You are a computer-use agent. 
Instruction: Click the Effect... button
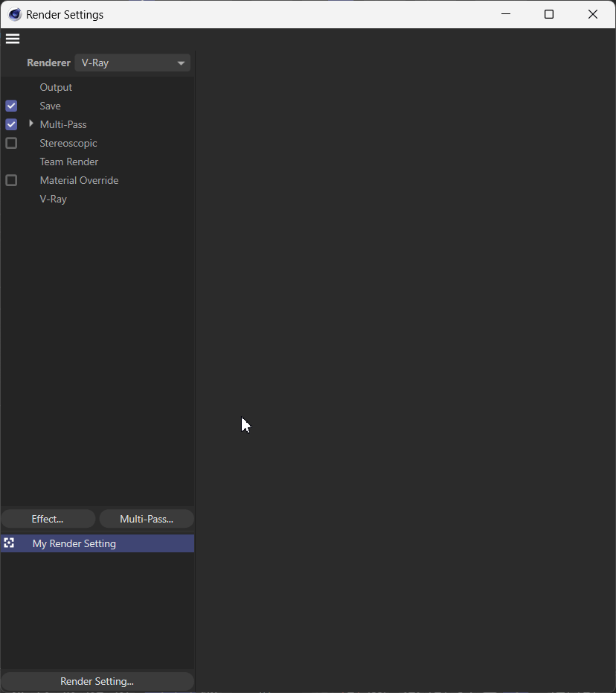click(x=48, y=519)
